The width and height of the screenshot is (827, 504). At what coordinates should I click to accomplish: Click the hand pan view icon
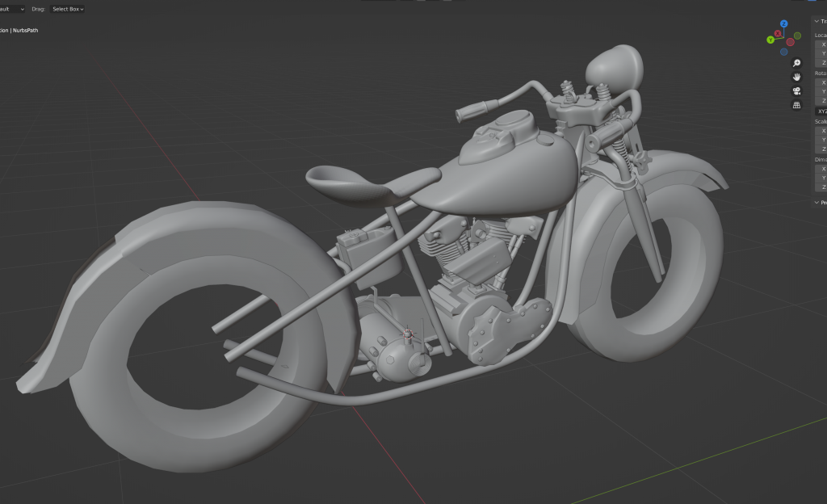click(796, 77)
